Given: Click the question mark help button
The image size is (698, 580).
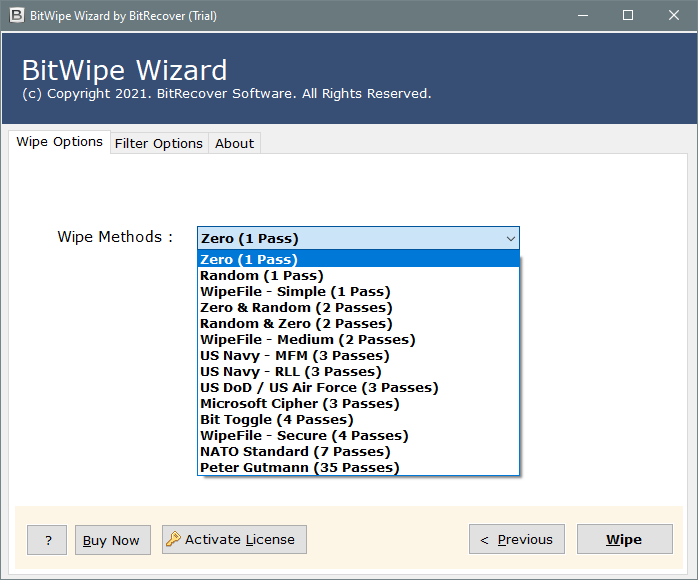Looking at the screenshot, I should [x=47, y=540].
